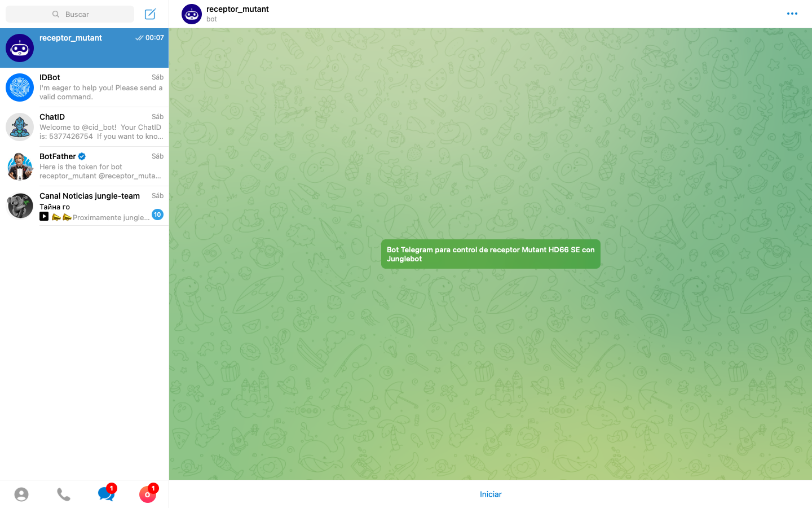Viewport: 812px width, 508px height.
Task: Click the IDBot fingerprint avatar
Action: click(x=20, y=87)
